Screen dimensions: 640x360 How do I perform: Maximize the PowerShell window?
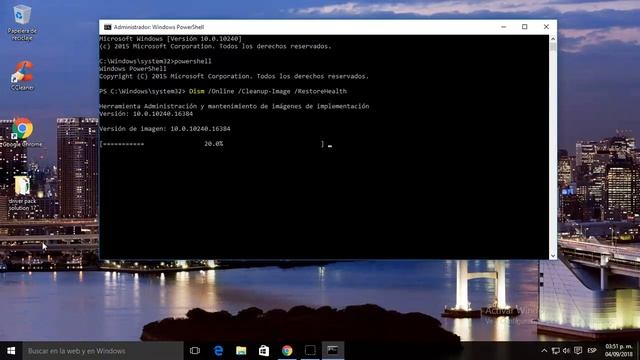pos(524,27)
